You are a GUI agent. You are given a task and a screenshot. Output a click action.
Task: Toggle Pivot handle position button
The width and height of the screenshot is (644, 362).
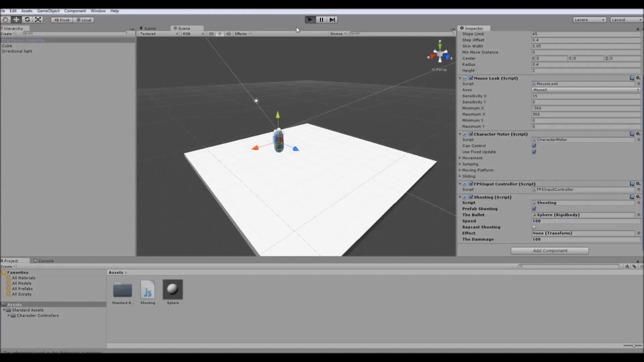click(x=62, y=20)
